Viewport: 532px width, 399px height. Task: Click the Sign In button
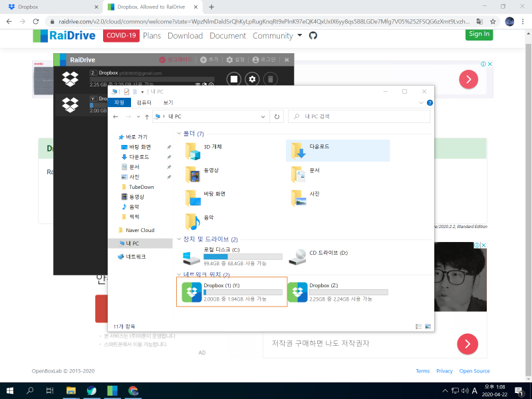(x=479, y=33)
